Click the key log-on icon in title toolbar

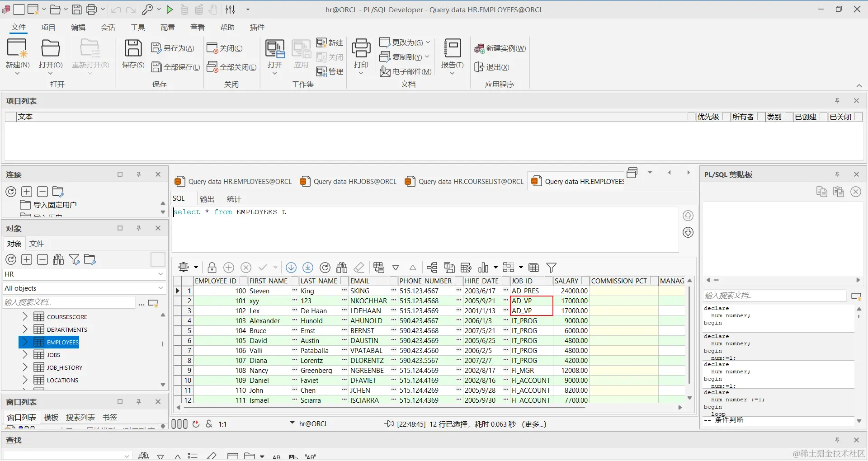click(147, 9)
